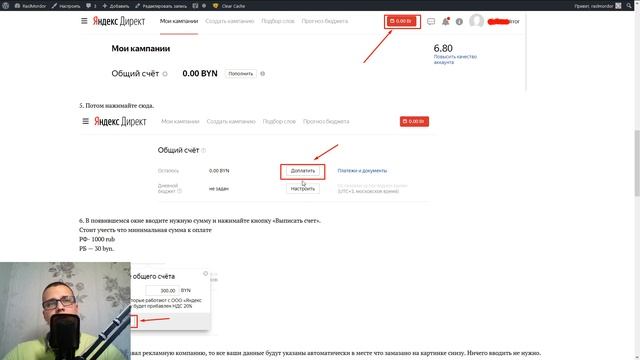The width and height of the screenshot is (640, 360).
Task: Select the info icon beside second Общий счёт heading
Action: [x=203, y=150]
